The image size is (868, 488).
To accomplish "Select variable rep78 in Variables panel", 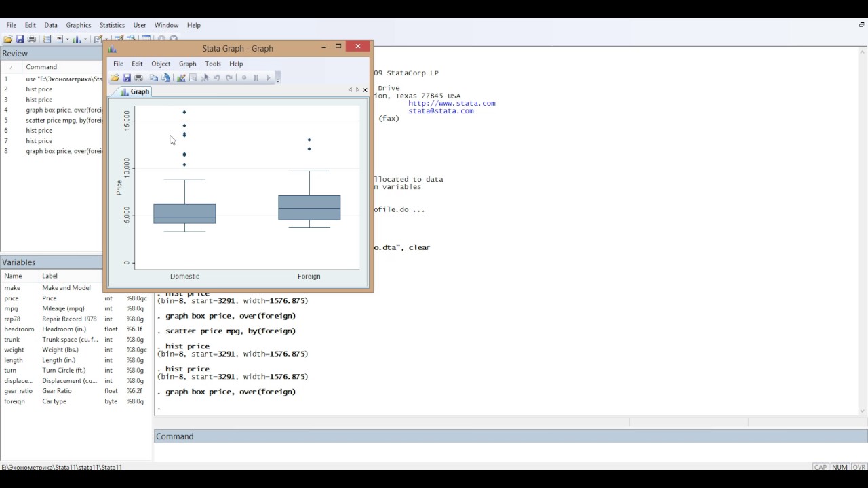I will coord(75,319).
